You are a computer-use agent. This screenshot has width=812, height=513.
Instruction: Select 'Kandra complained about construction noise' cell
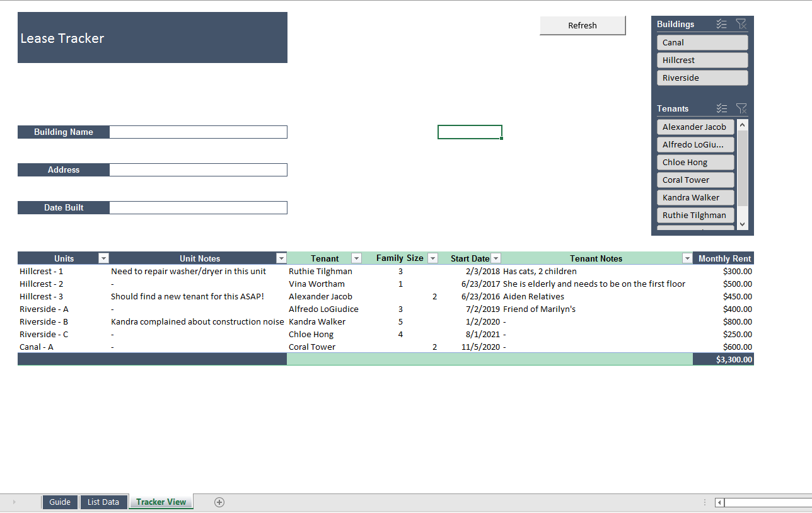click(x=198, y=321)
